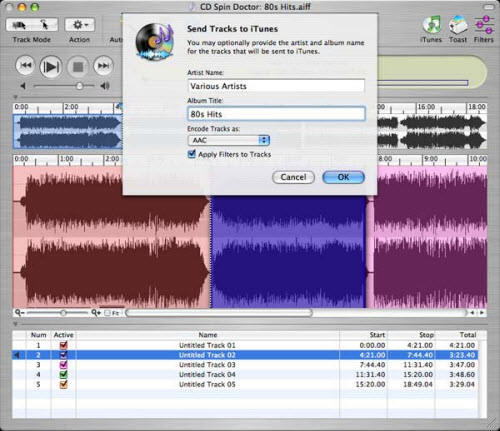Skip to next track button
This screenshot has height=431, width=500.
pos(103,65)
